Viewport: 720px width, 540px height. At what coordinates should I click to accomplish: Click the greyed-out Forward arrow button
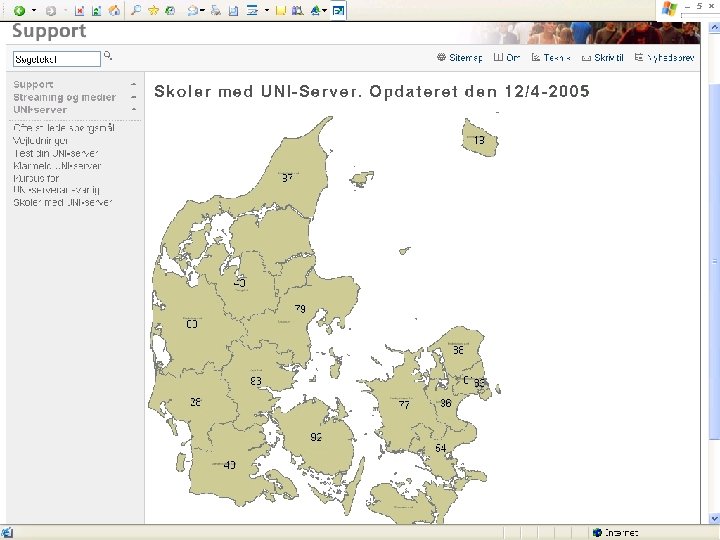(51, 11)
